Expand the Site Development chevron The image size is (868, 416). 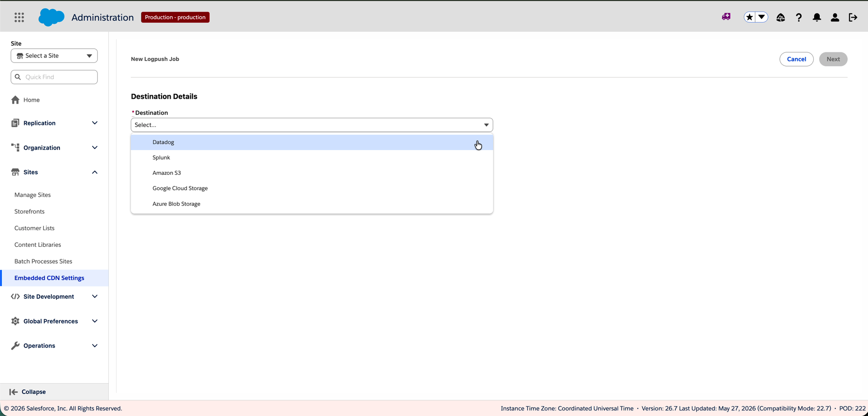[95, 297]
